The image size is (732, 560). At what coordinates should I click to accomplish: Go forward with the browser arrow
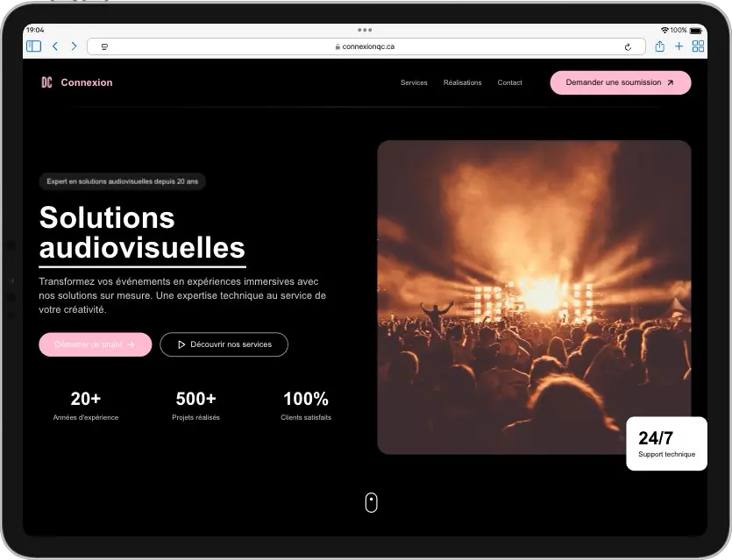coord(74,46)
